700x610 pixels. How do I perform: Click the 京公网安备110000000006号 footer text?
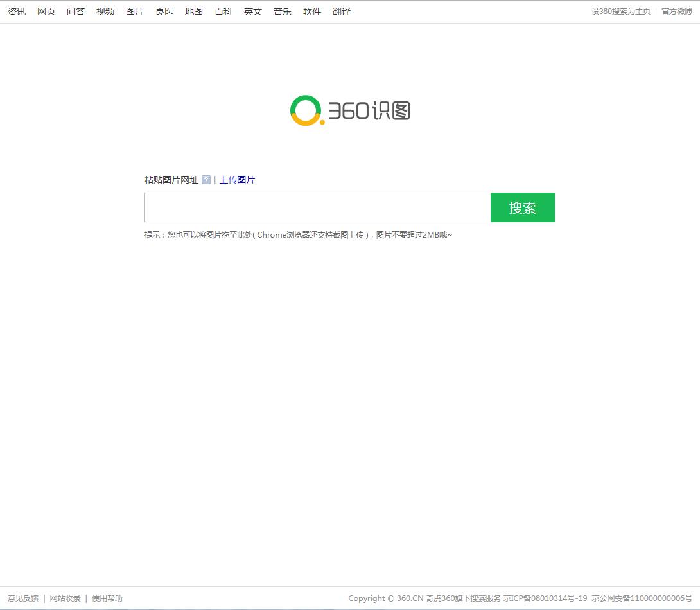[x=642, y=598]
